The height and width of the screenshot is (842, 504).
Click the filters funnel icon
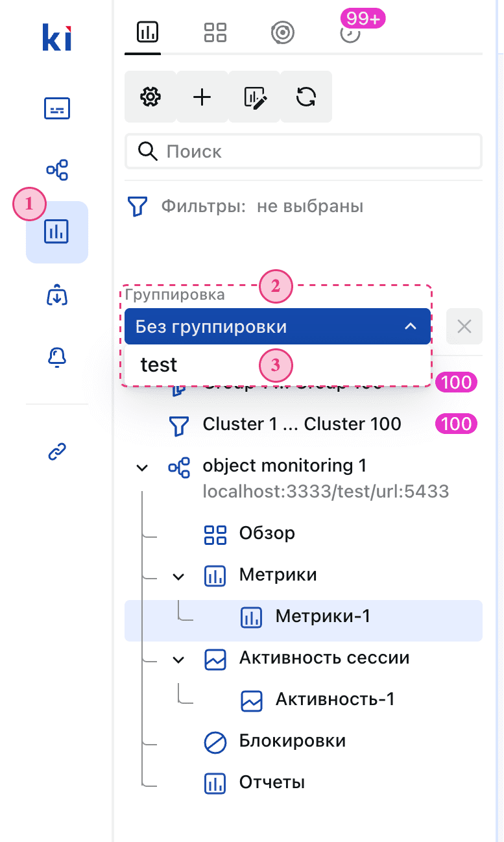pos(138,206)
